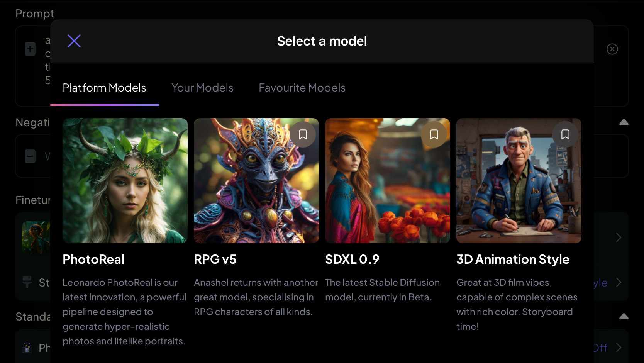This screenshot has height=363, width=644.
Task: Click the minus icon in negative prompt
Action: coord(30,156)
